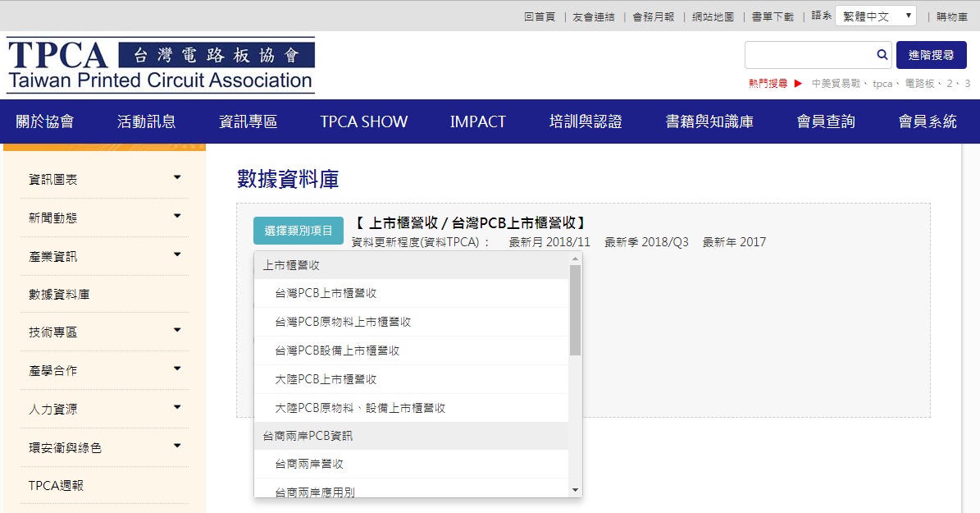Open the TPCA logo homepage
Viewport: 980px width, 513px height.
coord(161,65)
